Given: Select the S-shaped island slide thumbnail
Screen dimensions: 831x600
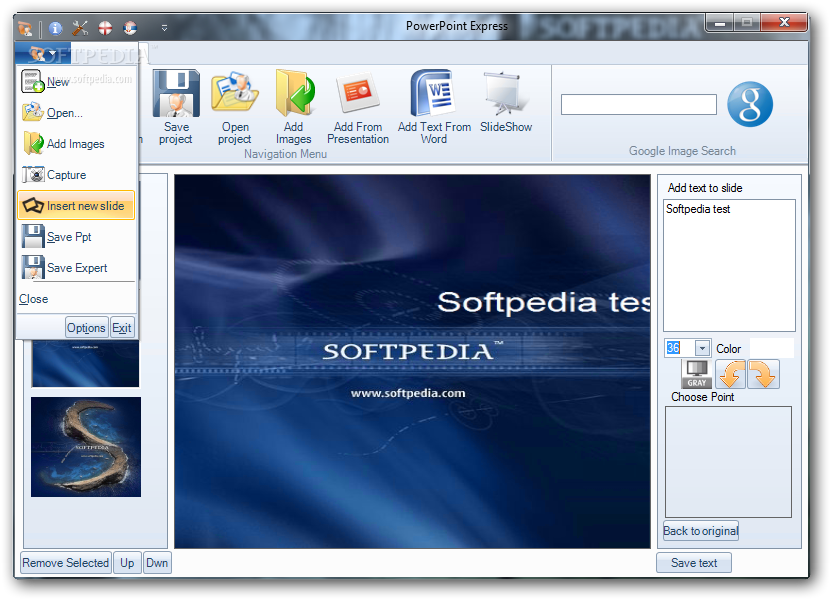Looking at the screenshot, I should click(x=86, y=447).
